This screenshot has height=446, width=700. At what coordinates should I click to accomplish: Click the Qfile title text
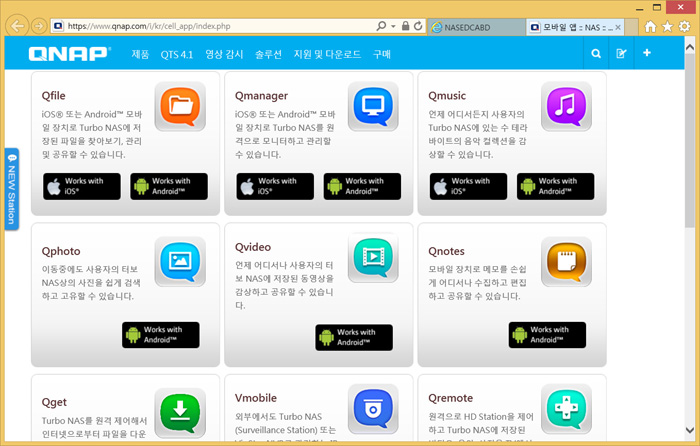(54, 96)
